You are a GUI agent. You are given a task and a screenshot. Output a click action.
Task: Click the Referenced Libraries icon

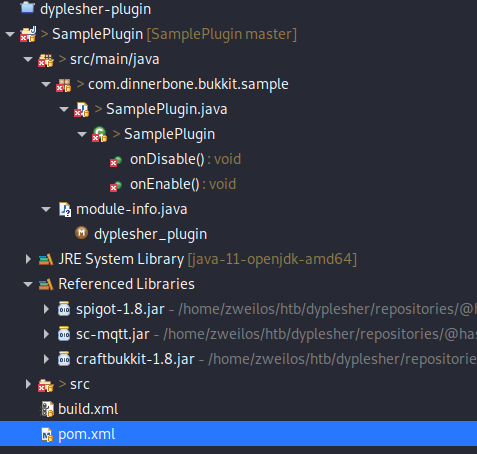pos(46,284)
